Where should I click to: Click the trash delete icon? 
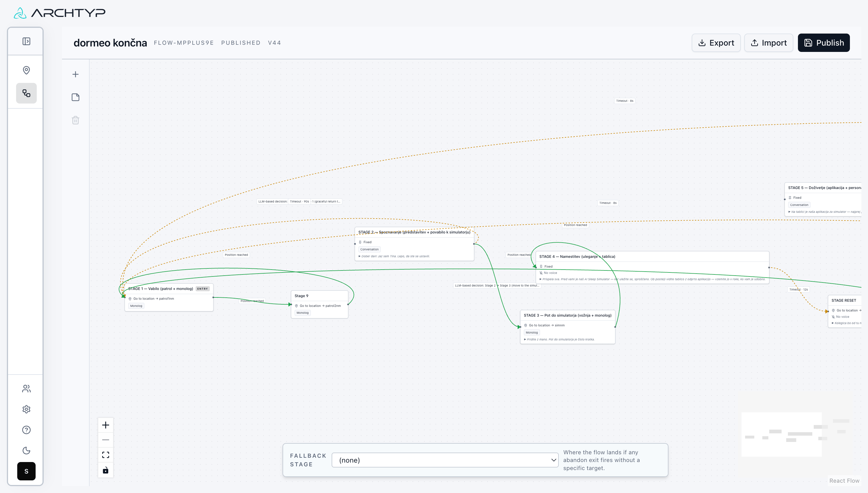coord(76,120)
